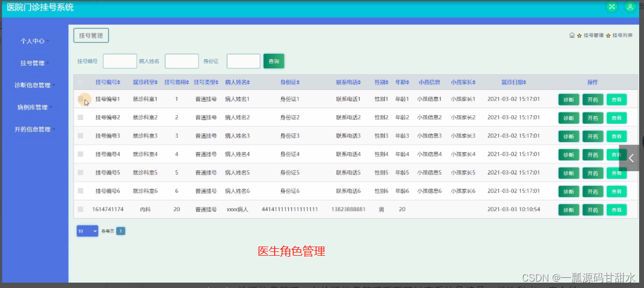
Task: Click 开药 for 挂号编号5 row
Action: click(592, 173)
